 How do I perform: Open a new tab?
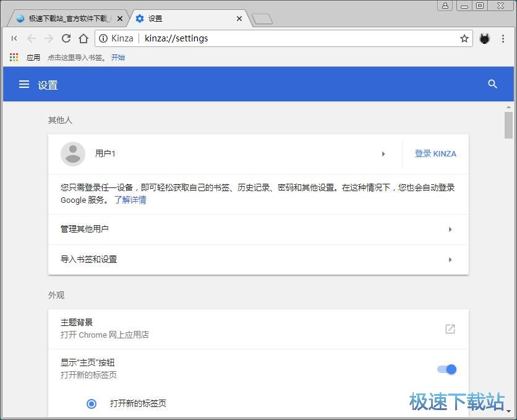click(x=262, y=19)
